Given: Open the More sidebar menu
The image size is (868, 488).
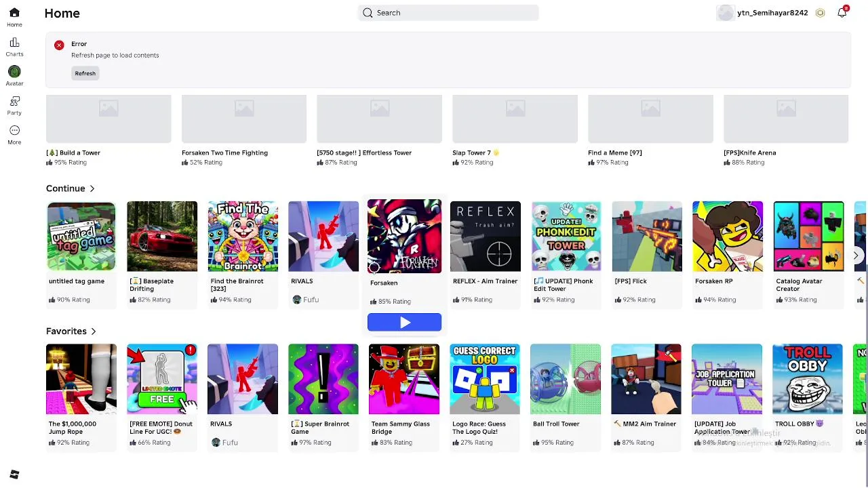Looking at the screenshot, I should click(x=14, y=130).
